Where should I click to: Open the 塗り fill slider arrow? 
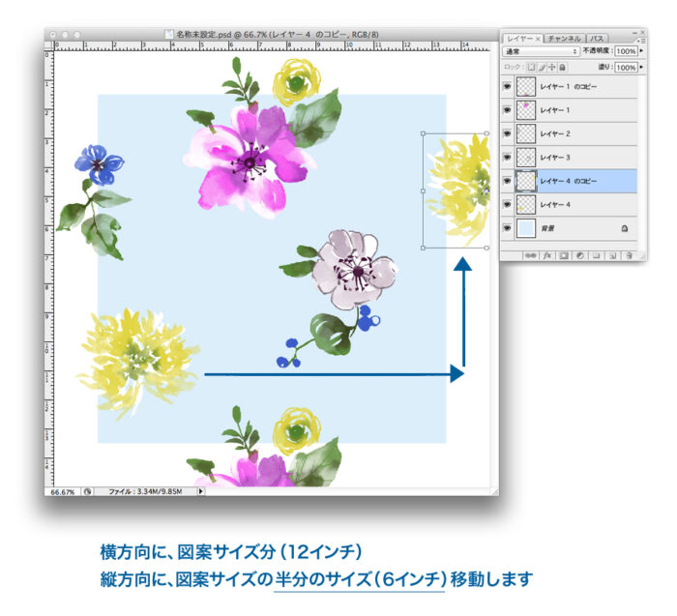click(641, 67)
